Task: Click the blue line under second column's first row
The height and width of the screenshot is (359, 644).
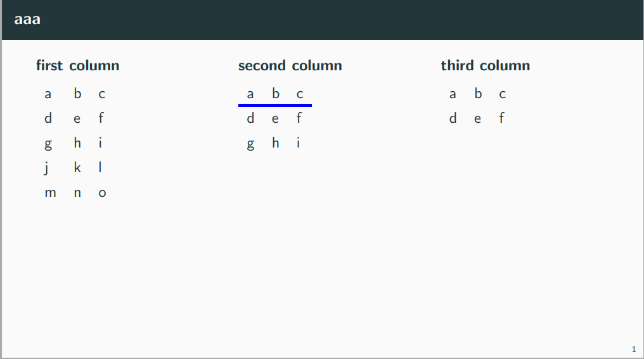Action: (x=275, y=105)
